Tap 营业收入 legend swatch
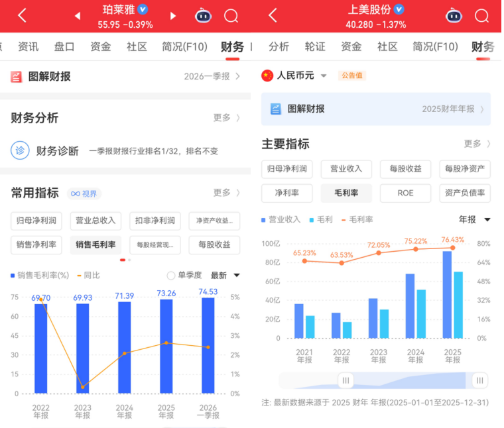 [x=263, y=220]
